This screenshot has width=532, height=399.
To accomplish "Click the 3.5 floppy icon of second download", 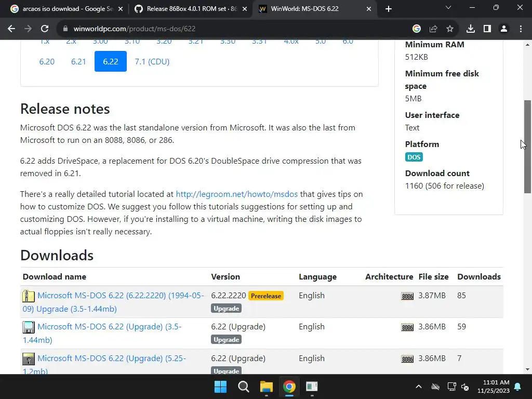I will (x=29, y=327).
